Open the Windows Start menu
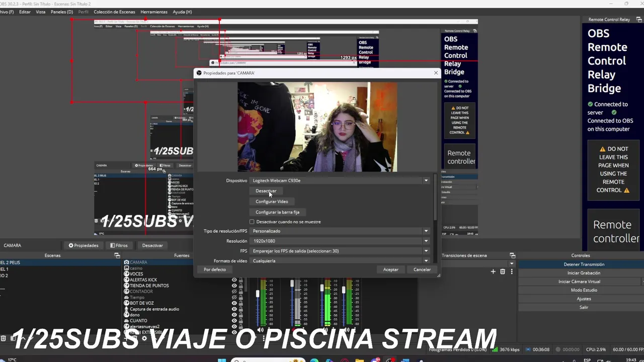Screen dimensions: 644x362 (222, 360)
